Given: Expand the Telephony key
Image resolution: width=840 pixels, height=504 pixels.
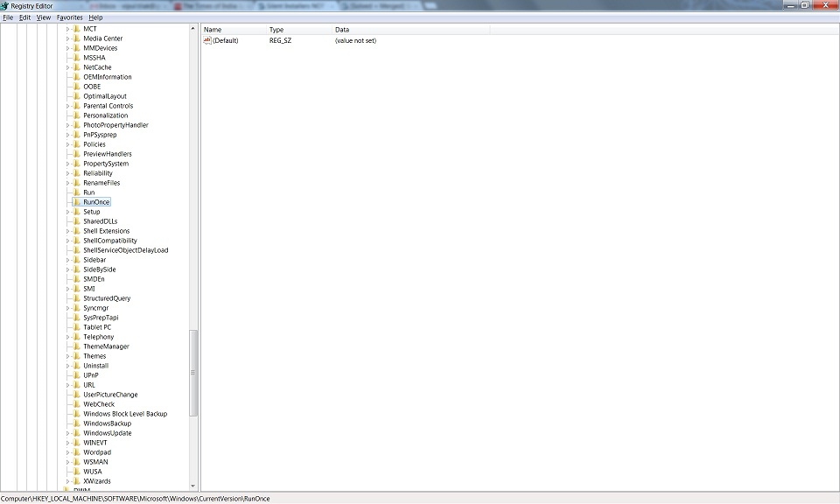Looking at the screenshot, I should pos(67,337).
